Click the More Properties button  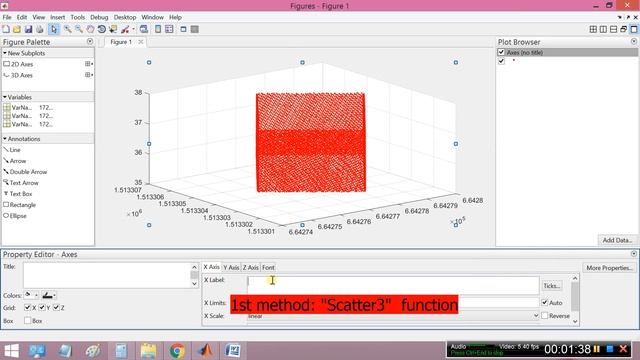609,268
